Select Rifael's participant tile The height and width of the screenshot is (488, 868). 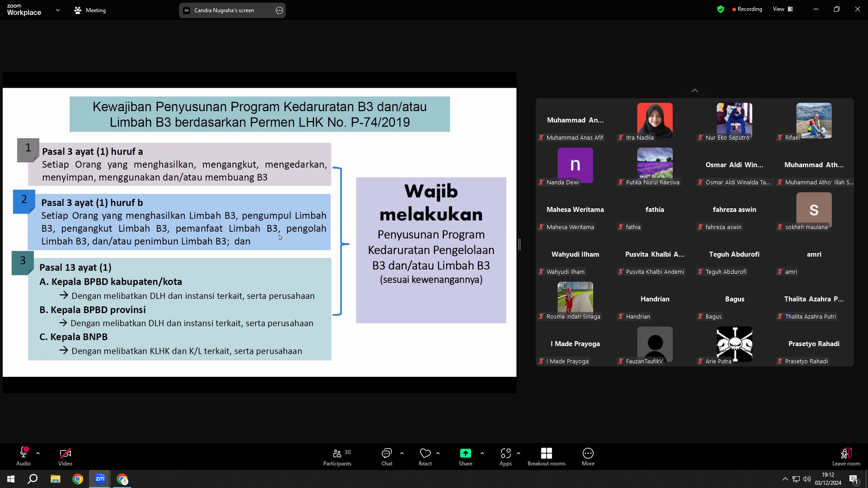(814, 120)
